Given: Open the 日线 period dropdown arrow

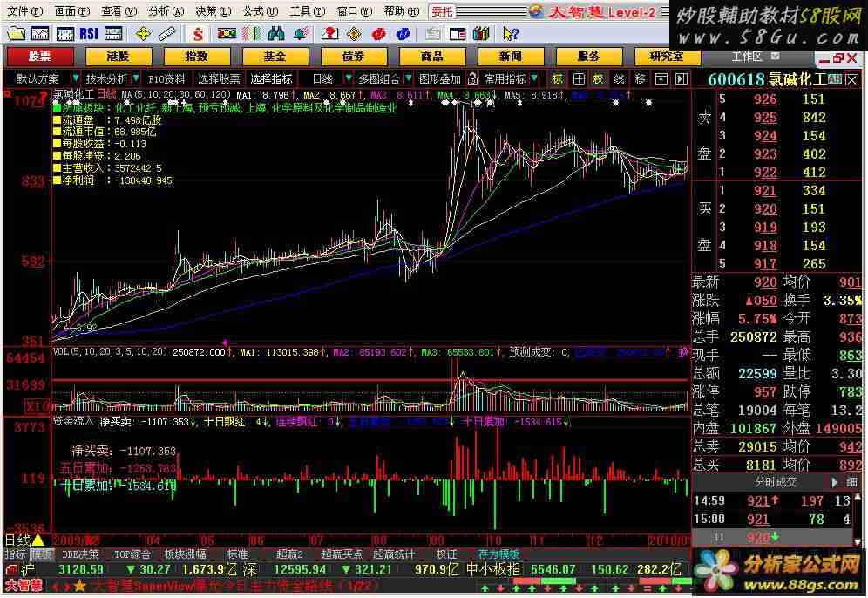Looking at the screenshot, I should tap(347, 79).
